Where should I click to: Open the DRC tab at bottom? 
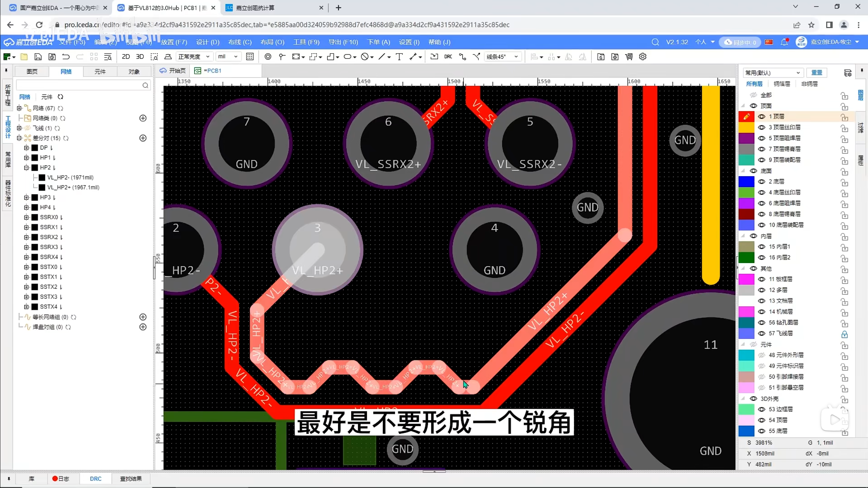coord(95,479)
